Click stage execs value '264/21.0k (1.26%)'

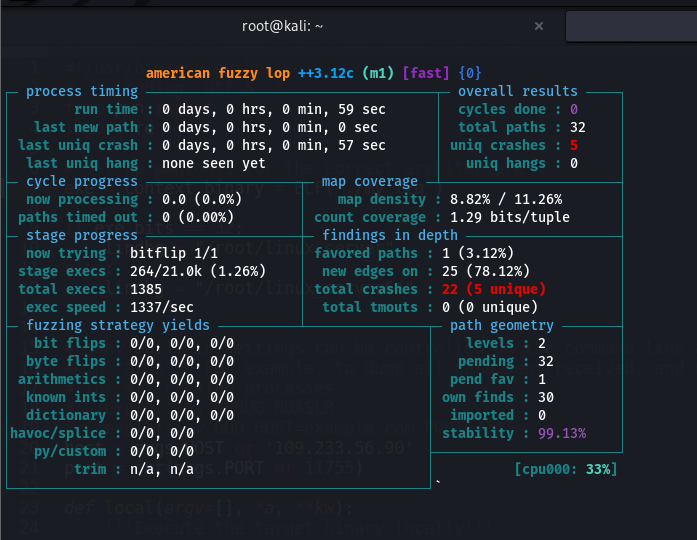198,271
